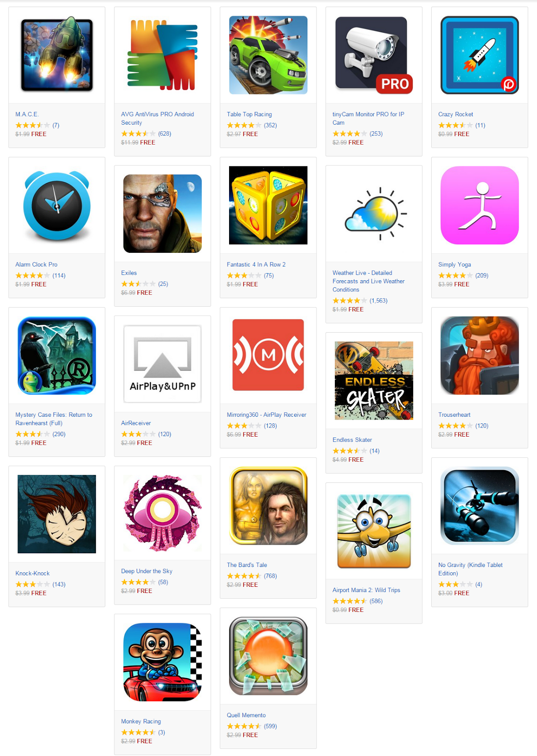Select the AirPlay&UPnP AirReceiver icon
Image resolution: width=537 pixels, height=756 pixels.
pos(162,364)
